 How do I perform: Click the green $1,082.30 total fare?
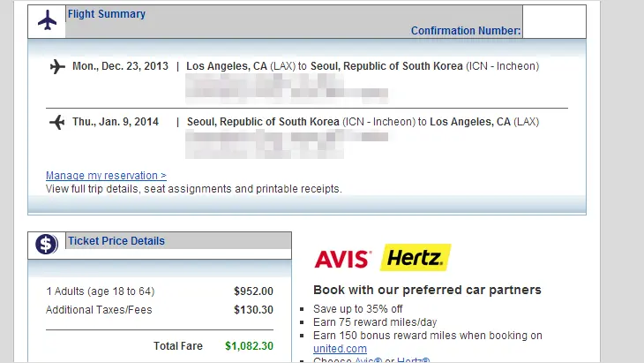(x=249, y=346)
